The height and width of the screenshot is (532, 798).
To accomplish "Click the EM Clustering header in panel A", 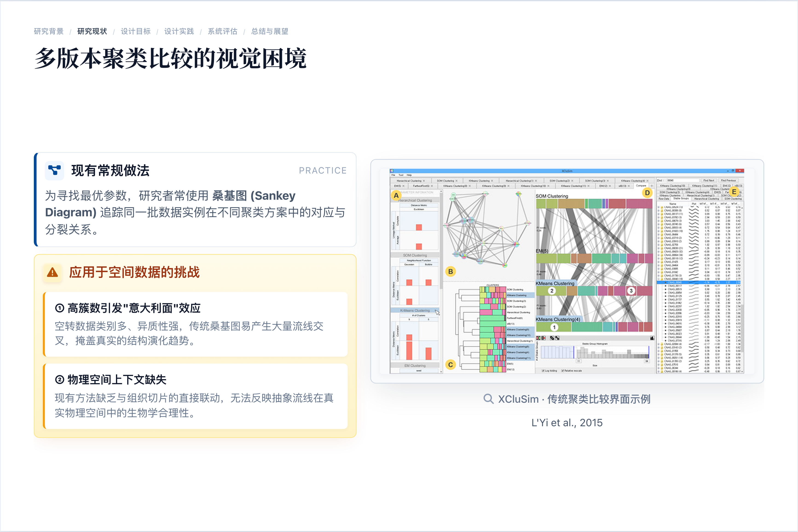I will click(415, 365).
